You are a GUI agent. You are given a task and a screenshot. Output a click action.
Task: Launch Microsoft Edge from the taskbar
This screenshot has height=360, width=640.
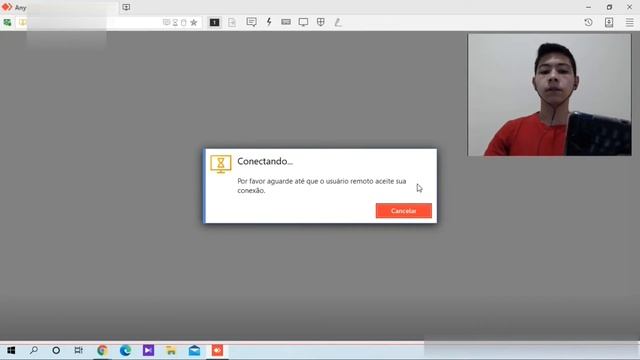125,350
